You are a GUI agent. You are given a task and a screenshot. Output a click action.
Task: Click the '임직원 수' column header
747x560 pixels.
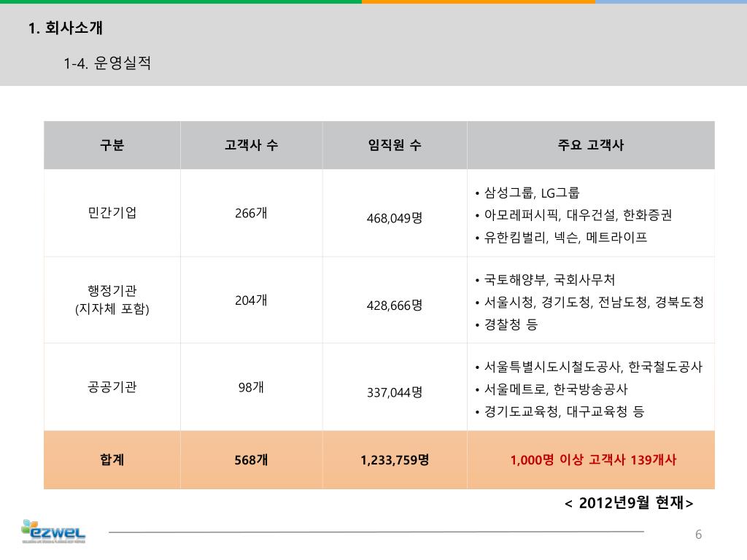pos(395,145)
